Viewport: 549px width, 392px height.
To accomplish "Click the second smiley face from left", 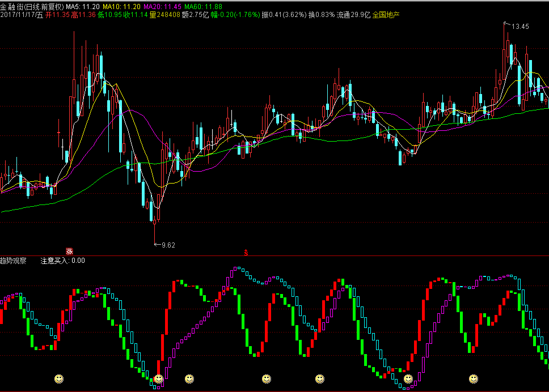I will 159,379.
